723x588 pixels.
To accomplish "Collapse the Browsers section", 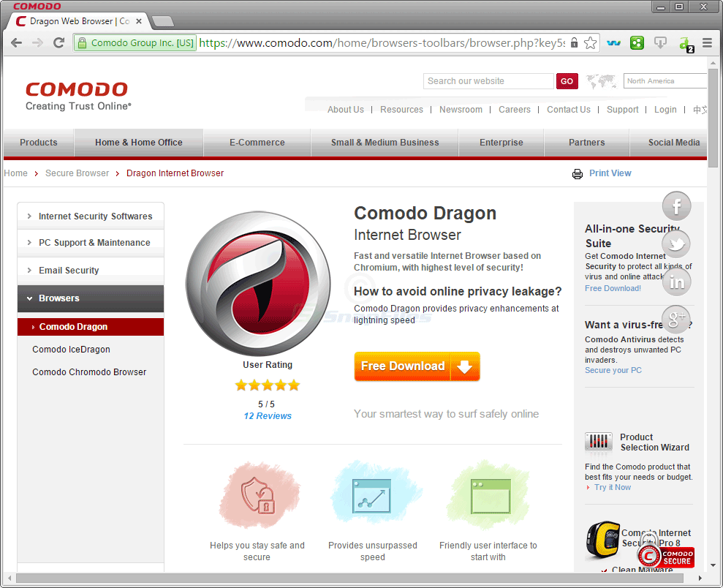I will pyautogui.click(x=91, y=298).
